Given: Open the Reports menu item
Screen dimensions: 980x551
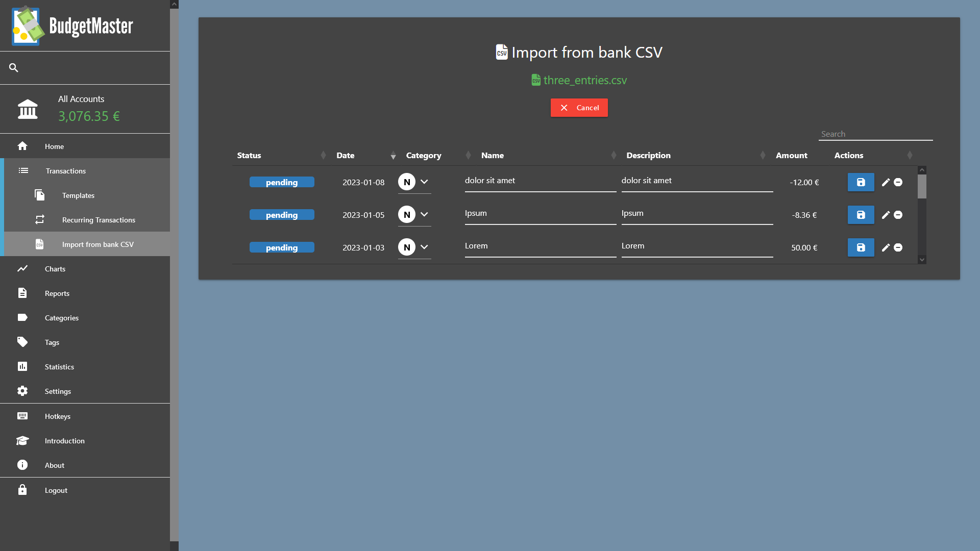Looking at the screenshot, I should click(x=85, y=293).
